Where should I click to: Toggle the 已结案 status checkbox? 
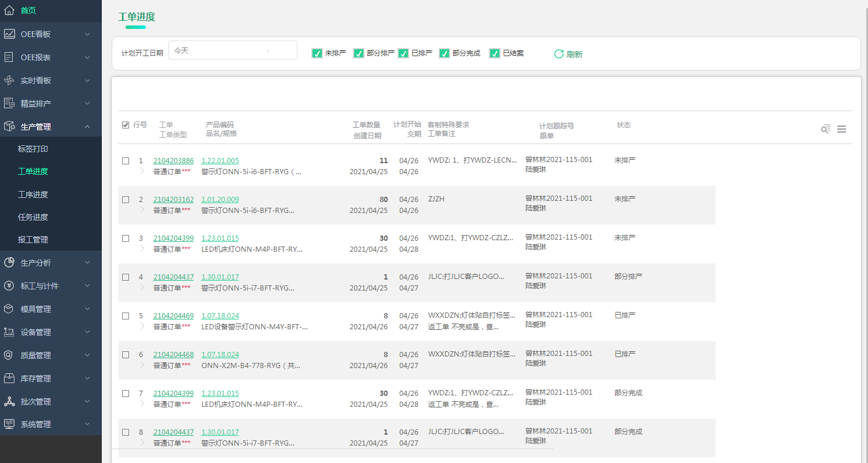[x=495, y=53]
